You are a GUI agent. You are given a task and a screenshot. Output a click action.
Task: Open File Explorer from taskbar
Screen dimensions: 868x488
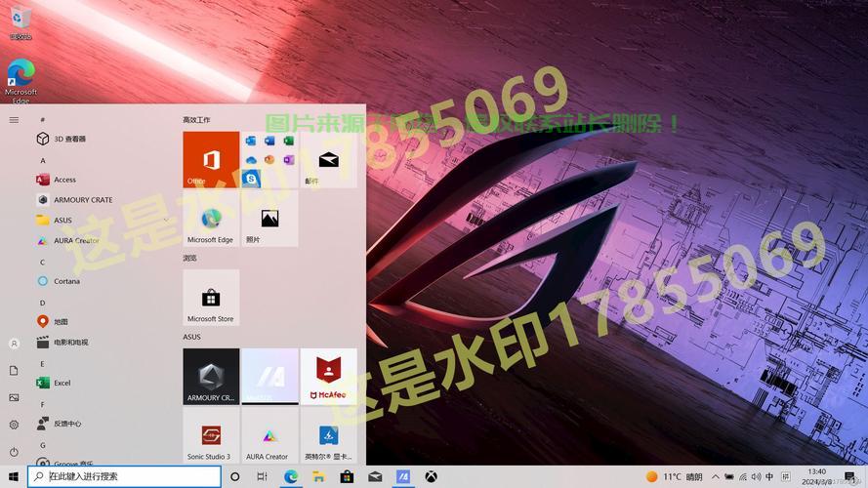click(319, 476)
